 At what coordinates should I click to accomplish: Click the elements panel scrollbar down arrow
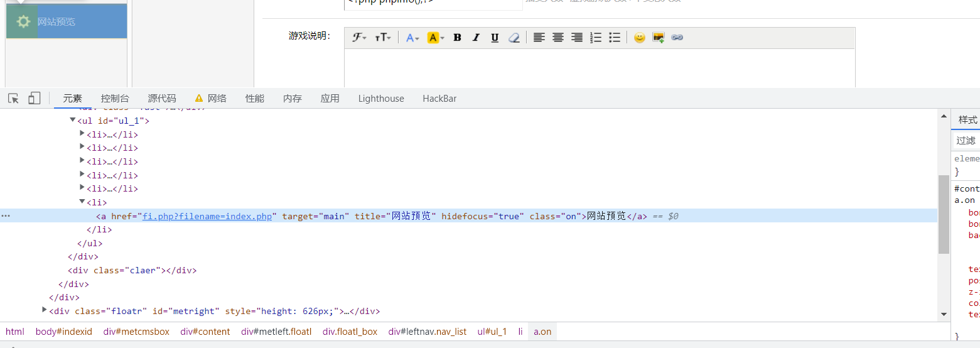(x=944, y=314)
